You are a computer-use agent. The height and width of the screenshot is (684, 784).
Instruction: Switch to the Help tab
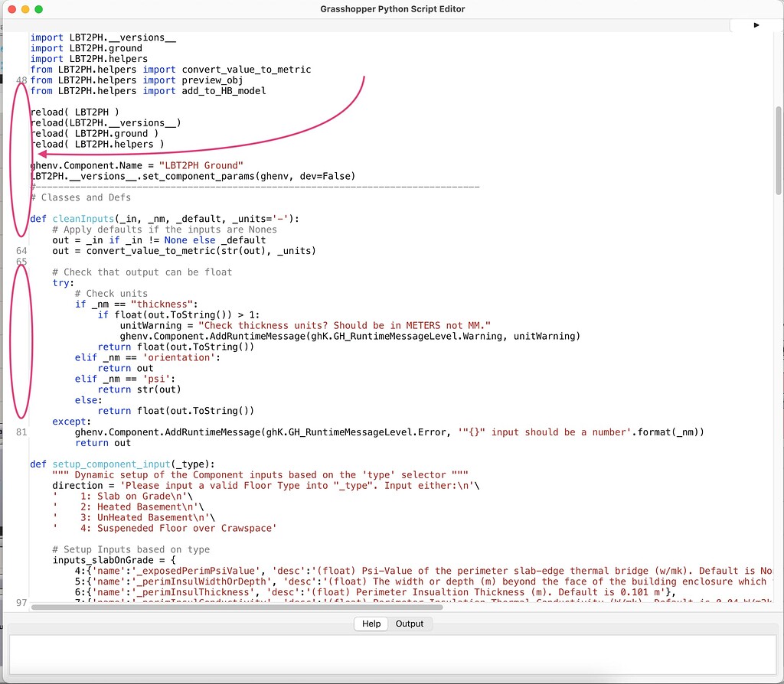point(371,624)
